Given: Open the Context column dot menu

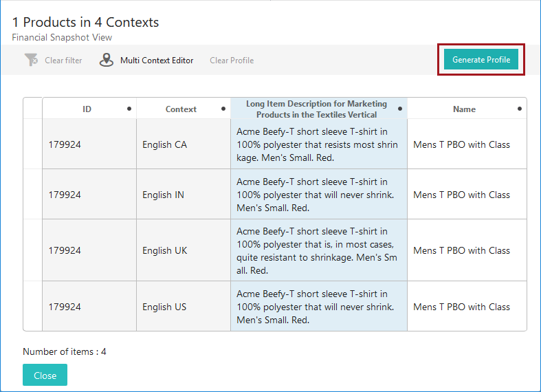Looking at the screenshot, I should [x=223, y=109].
